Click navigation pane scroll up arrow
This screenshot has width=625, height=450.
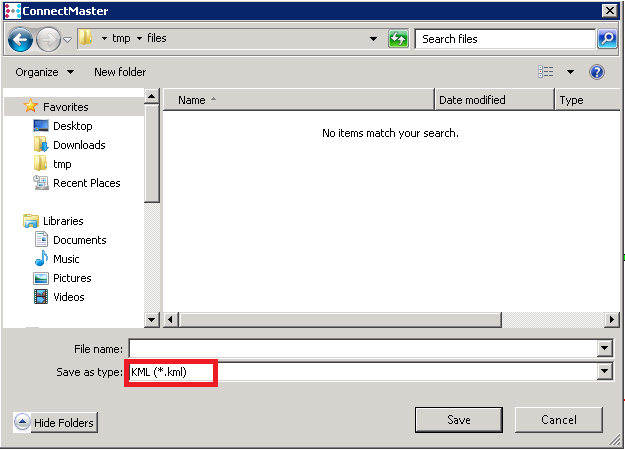151,96
